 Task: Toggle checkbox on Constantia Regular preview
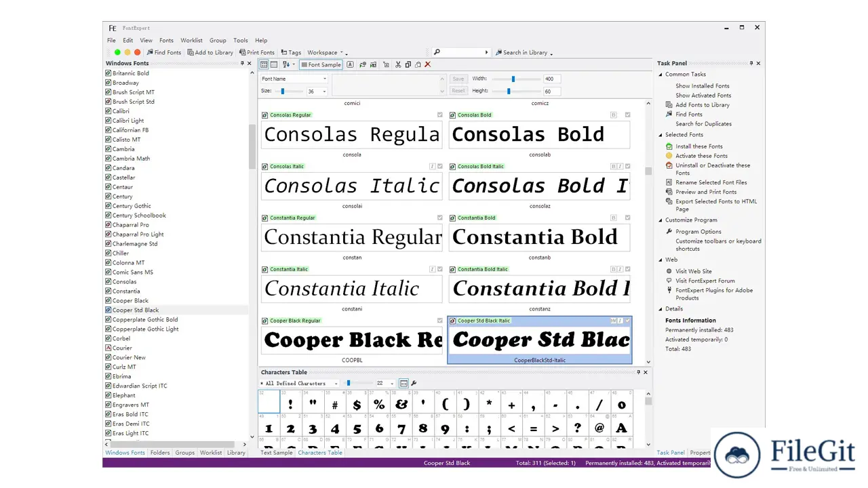click(x=439, y=218)
